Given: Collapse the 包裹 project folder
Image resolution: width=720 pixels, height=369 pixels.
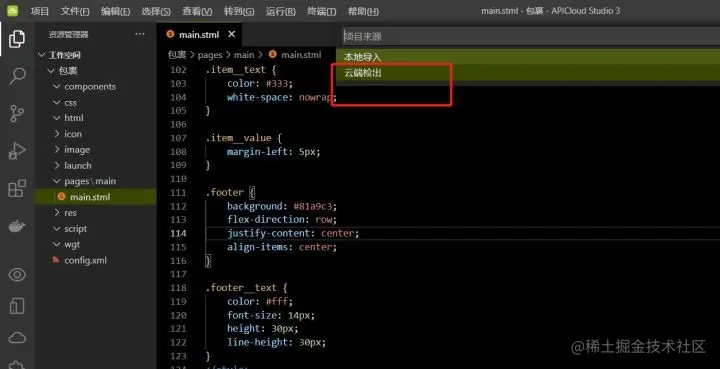Looking at the screenshot, I should tap(51, 71).
